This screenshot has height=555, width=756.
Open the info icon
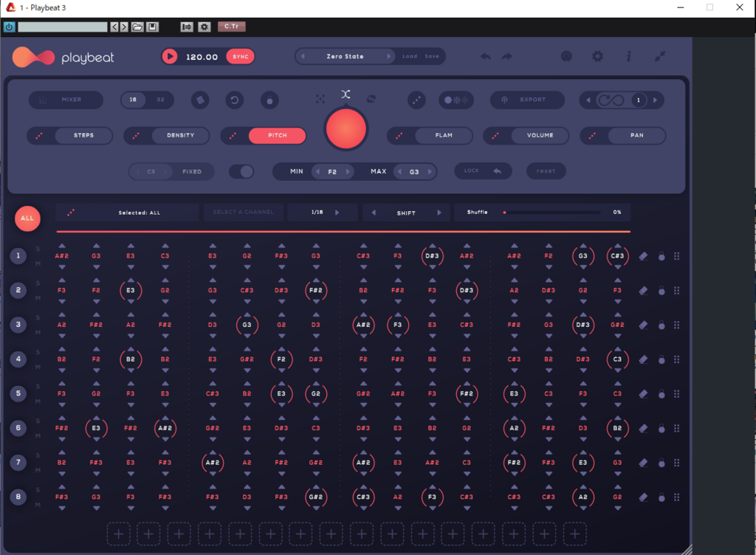click(629, 56)
